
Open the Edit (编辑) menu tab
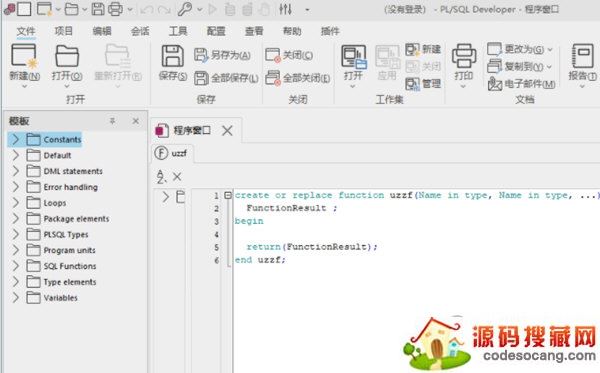click(102, 31)
